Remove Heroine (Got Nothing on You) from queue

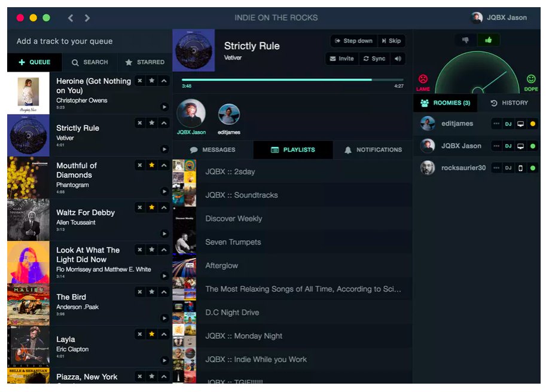[x=140, y=81]
